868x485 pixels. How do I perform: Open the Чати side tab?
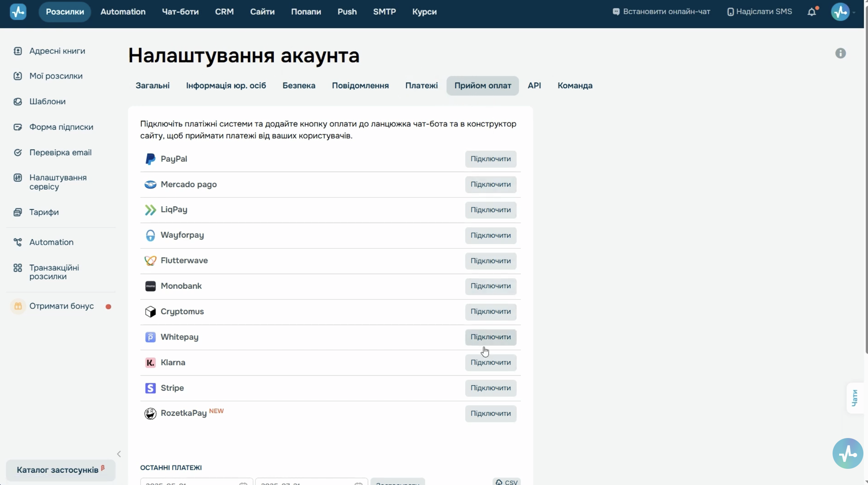(855, 398)
